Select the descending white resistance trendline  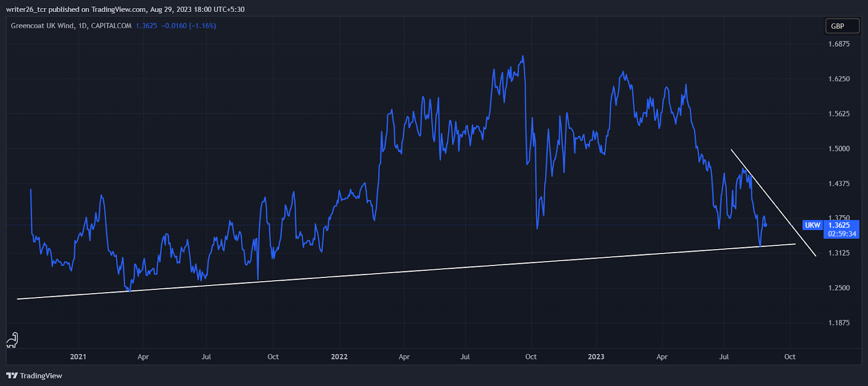click(774, 203)
